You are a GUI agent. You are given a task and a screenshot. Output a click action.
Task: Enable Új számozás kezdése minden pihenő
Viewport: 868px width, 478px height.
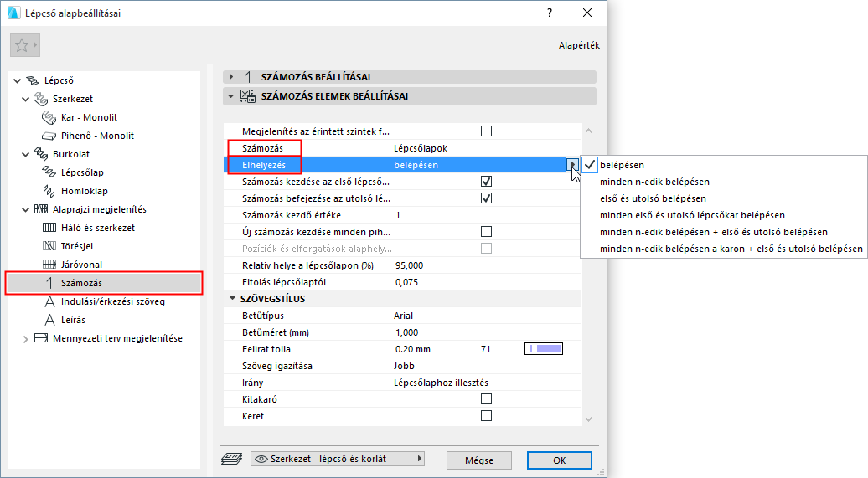pyautogui.click(x=486, y=232)
